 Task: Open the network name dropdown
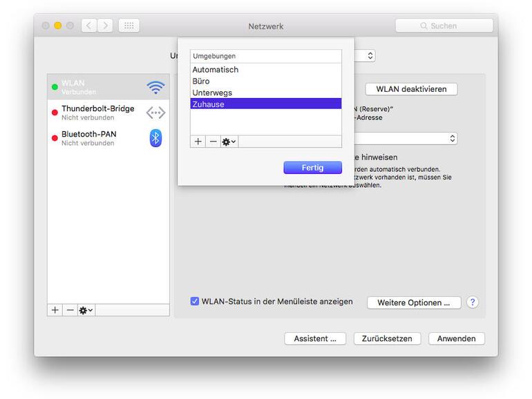pyautogui.click(x=406, y=138)
